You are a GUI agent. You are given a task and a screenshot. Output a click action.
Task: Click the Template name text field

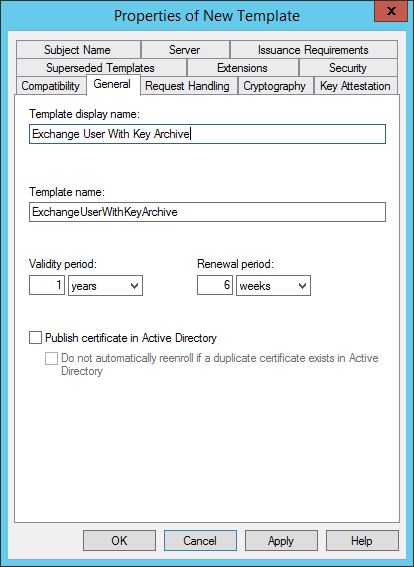click(207, 212)
